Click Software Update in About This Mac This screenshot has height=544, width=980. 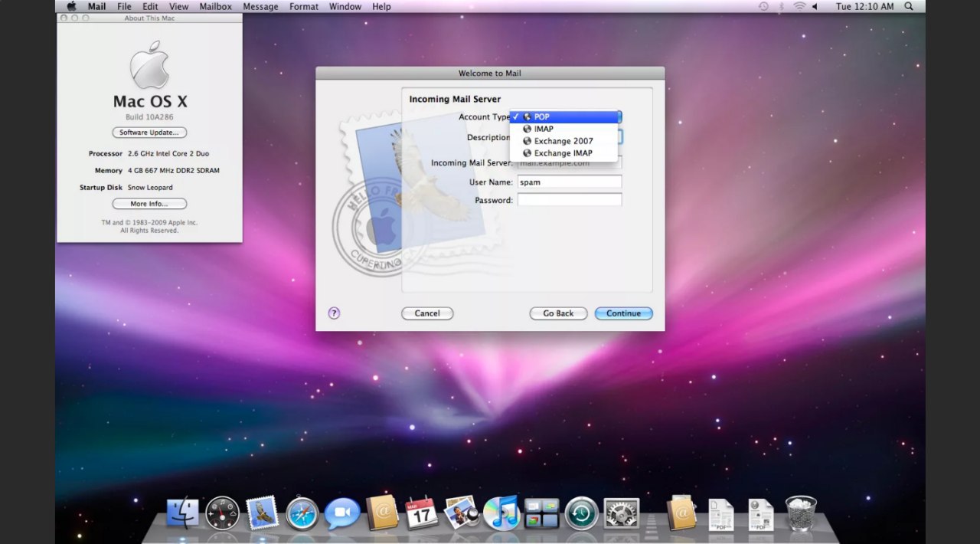coord(149,133)
